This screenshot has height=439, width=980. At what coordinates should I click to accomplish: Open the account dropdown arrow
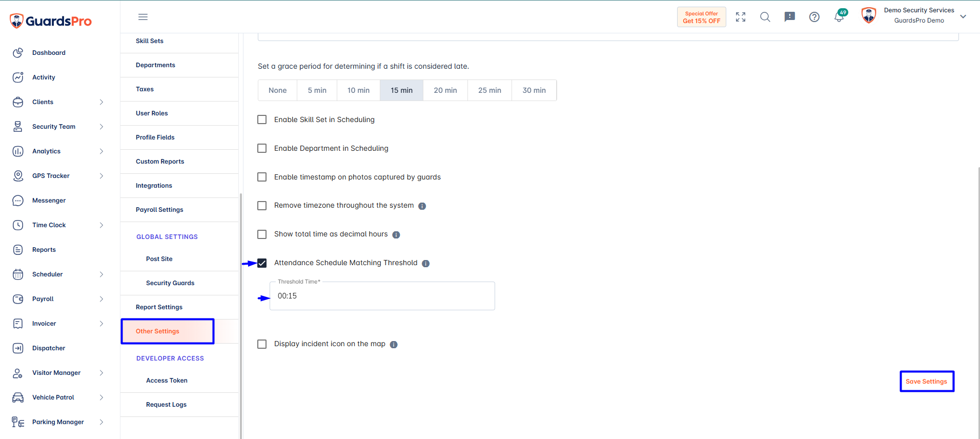[963, 16]
